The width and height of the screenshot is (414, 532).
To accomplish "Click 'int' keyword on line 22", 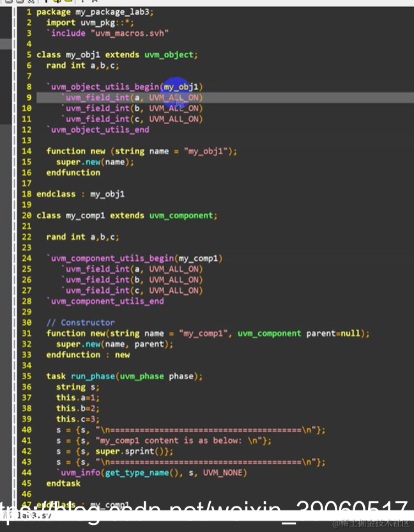I will pos(78,237).
